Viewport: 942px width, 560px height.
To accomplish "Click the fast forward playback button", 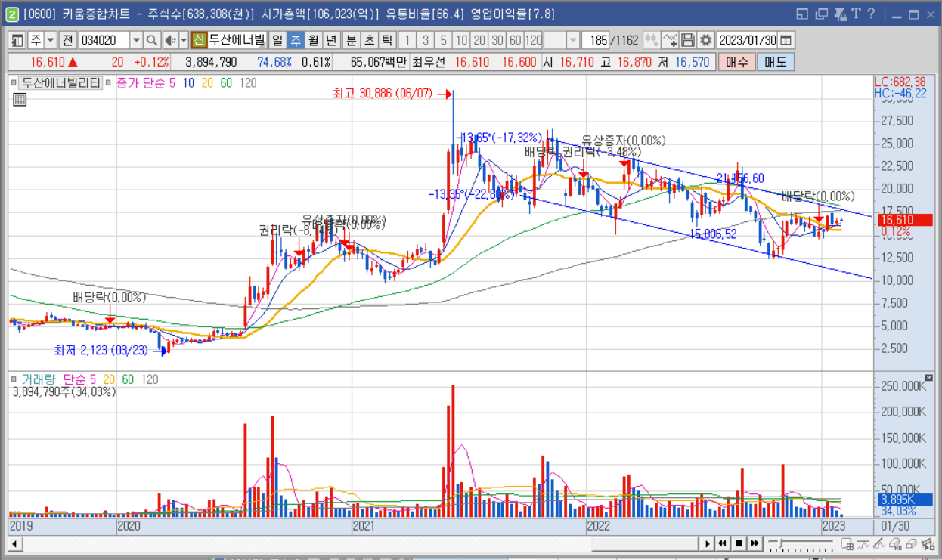I will click(755, 543).
